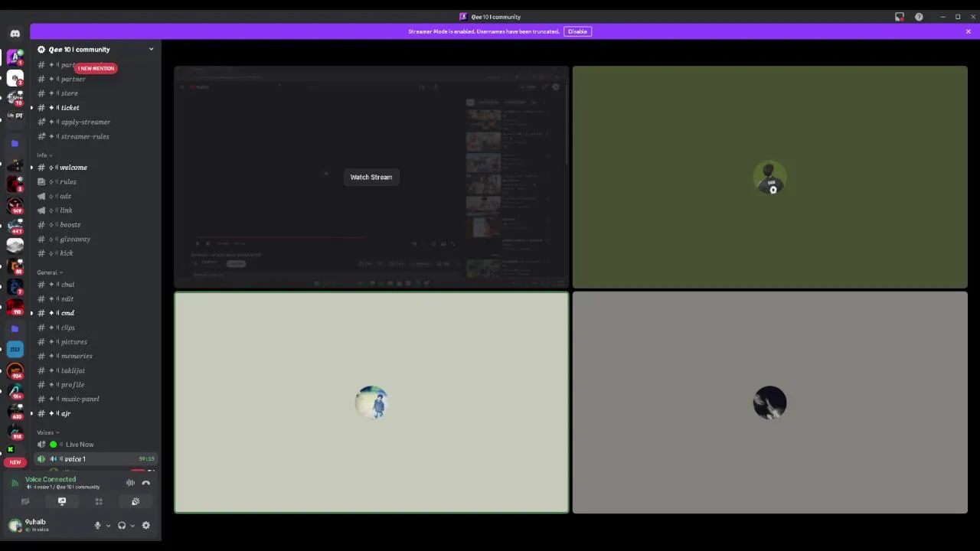The image size is (980, 551).
Task: Collapse the Voices category
Action: click(x=48, y=432)
